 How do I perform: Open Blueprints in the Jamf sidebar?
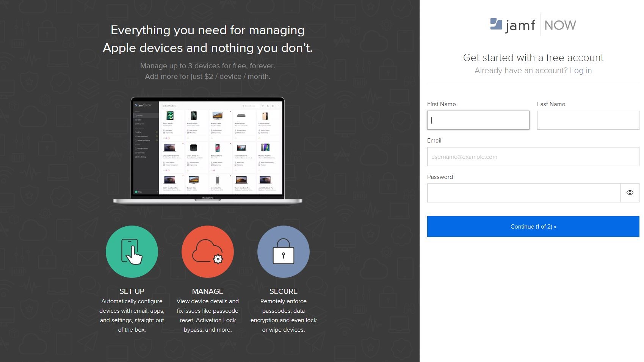pos(139,124)
